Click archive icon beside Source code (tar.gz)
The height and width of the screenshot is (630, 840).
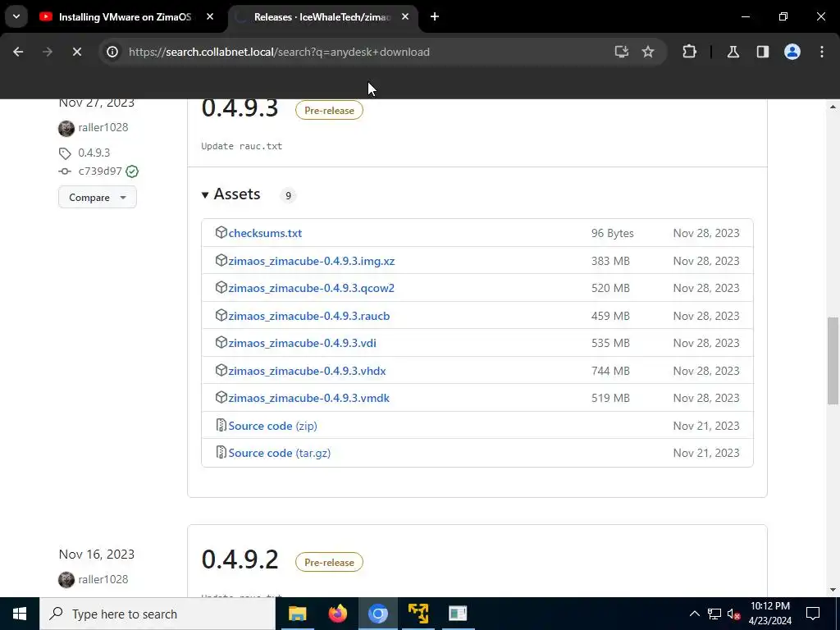pos(221,453)
